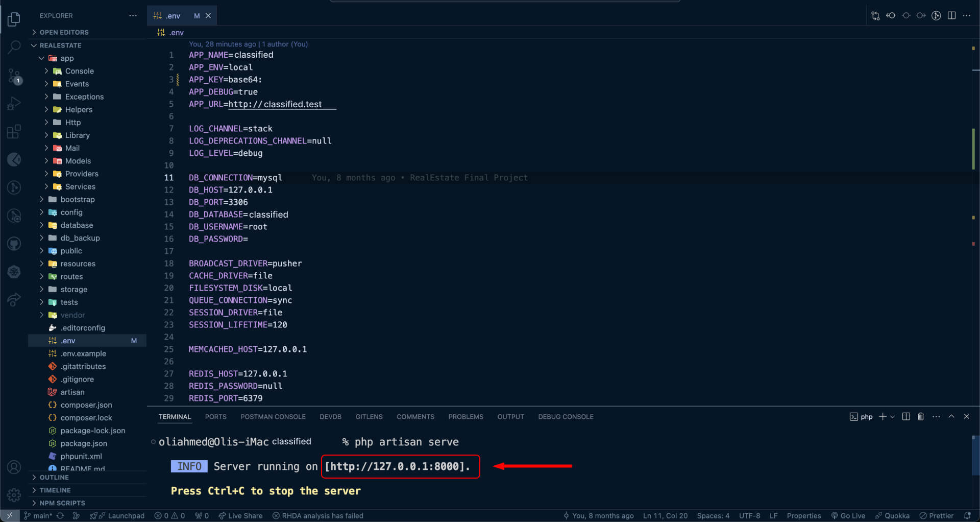Switch to the DEBUG CONSOLE tab

tap(566, 417)
